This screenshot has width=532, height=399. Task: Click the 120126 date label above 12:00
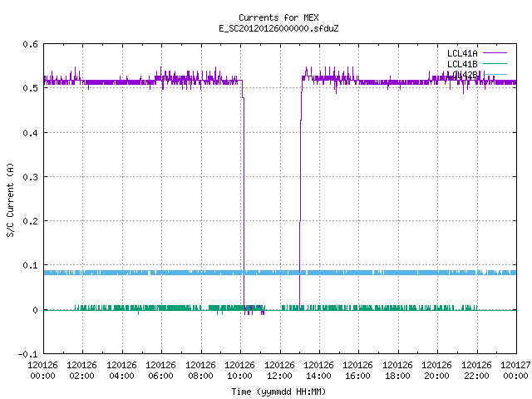[279, 365]
